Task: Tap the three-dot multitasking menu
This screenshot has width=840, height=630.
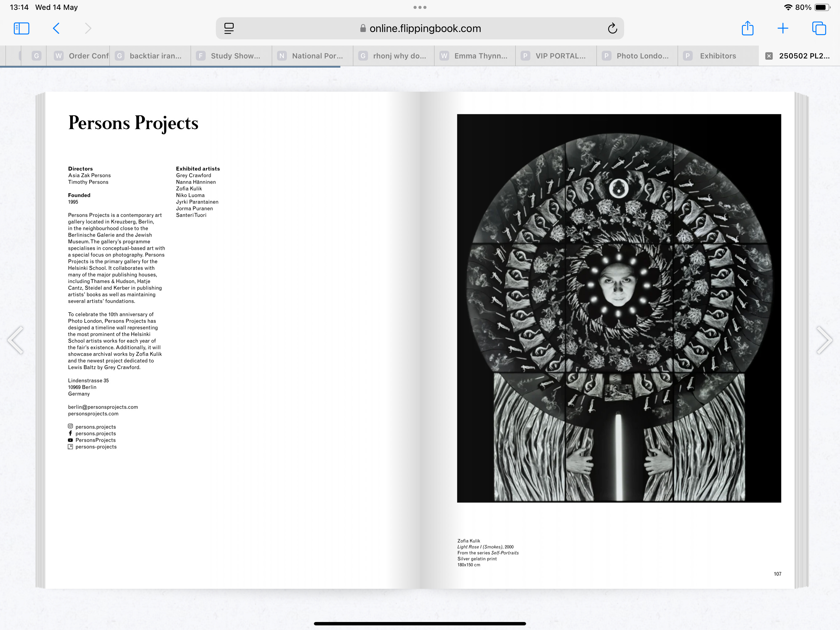Action: point(420,7)
